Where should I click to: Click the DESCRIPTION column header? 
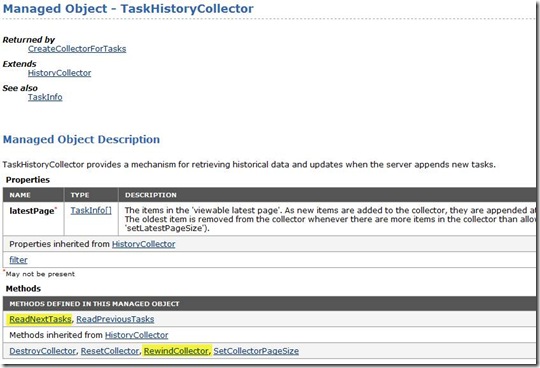150,195
